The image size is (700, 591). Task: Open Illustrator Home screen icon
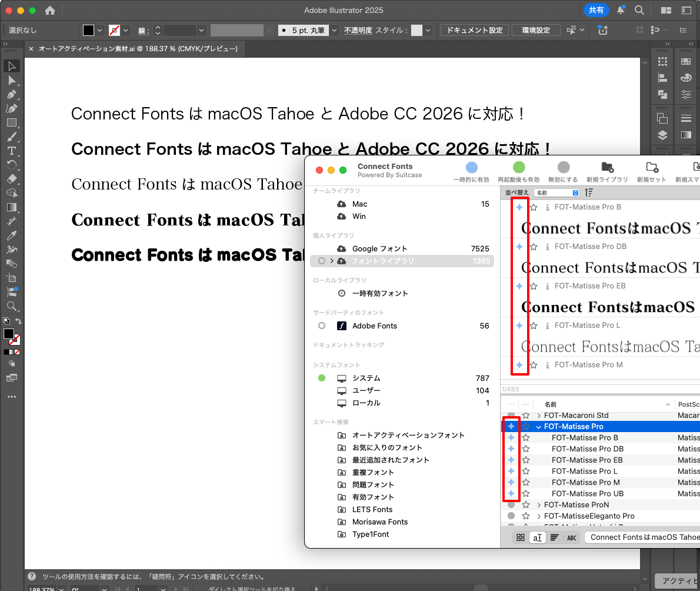(50, 10)
